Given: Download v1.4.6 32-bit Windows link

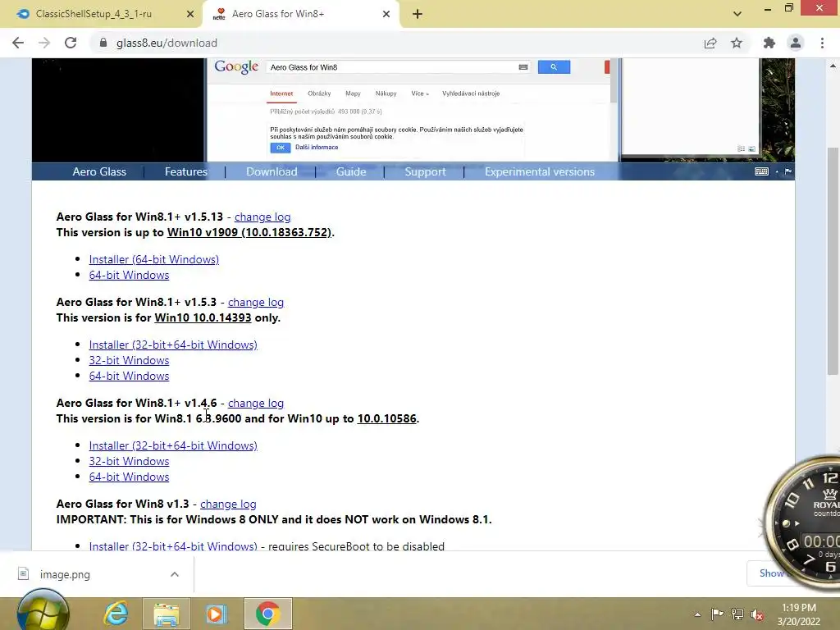Looking at the screenshot, I should point(129,461).
